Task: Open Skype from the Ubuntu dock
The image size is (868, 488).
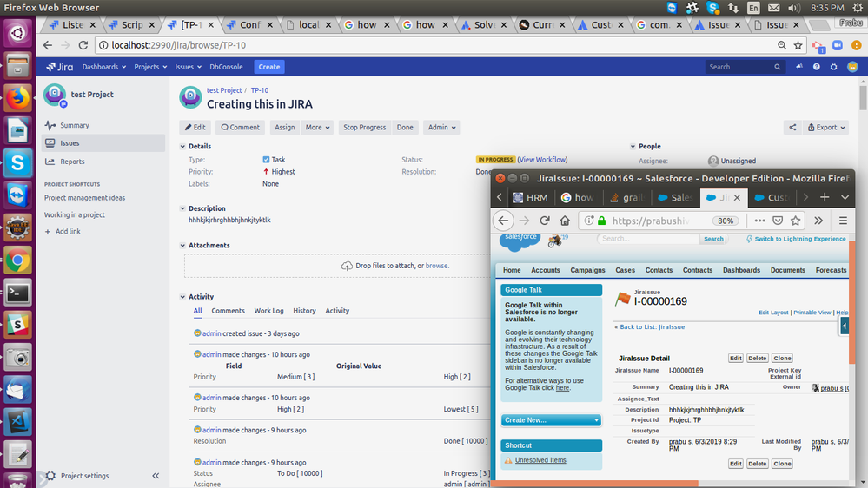Action: (17, 163)
